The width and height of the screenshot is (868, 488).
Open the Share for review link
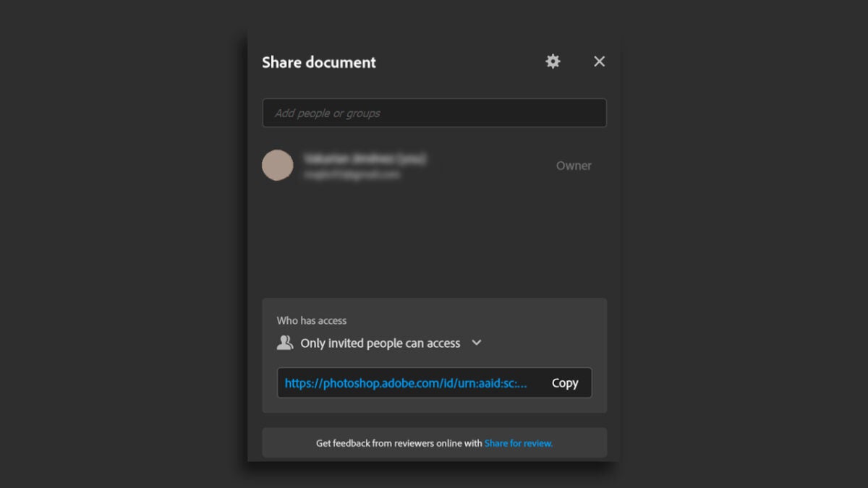(519, 443)
